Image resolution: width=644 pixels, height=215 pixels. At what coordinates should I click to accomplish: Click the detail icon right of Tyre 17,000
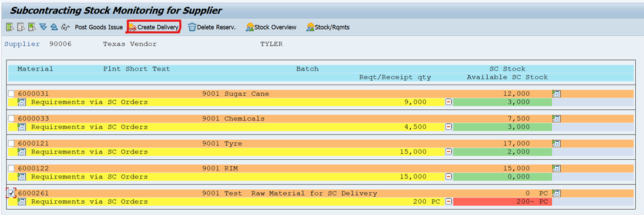point(556,143)
